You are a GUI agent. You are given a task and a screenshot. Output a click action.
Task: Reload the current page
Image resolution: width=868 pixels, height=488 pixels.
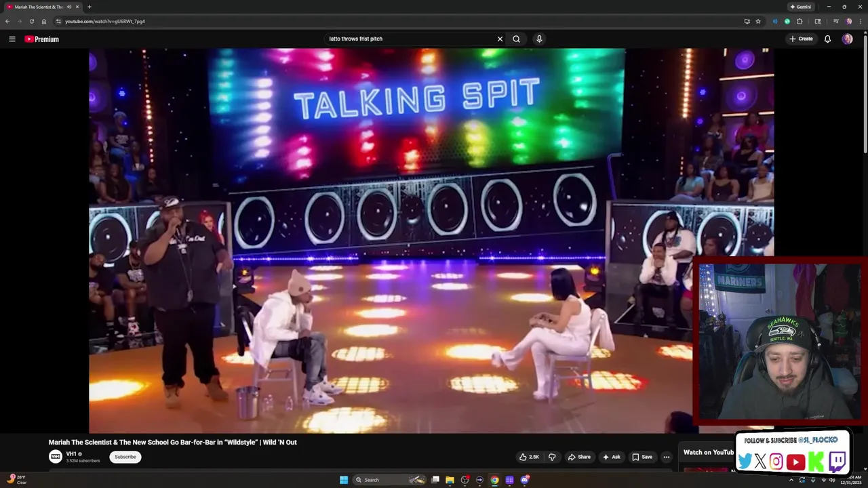pyautogui.click(x=31, y=21)
